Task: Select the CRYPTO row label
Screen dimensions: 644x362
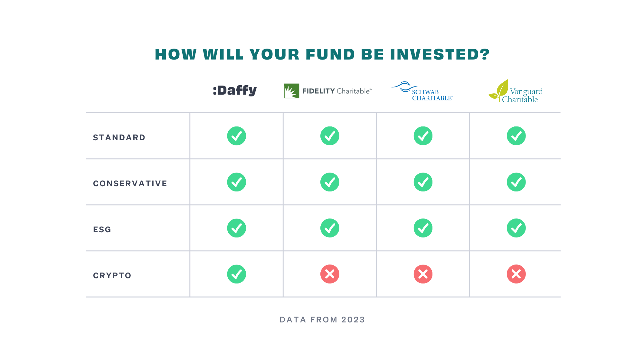Action: tap(112, 276)
